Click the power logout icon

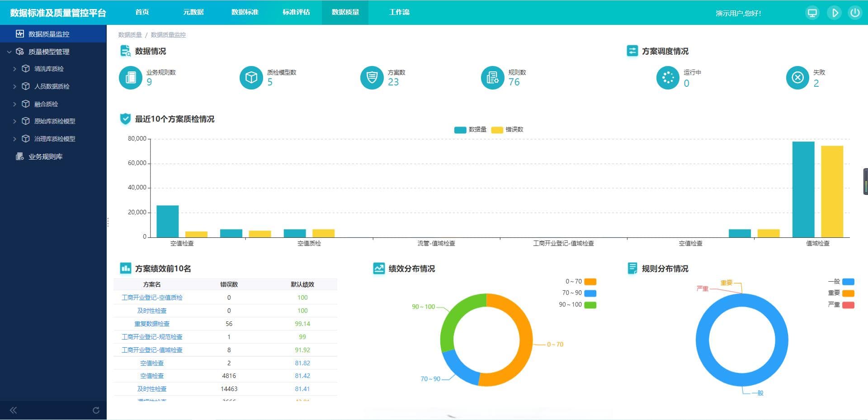(854, 13)
